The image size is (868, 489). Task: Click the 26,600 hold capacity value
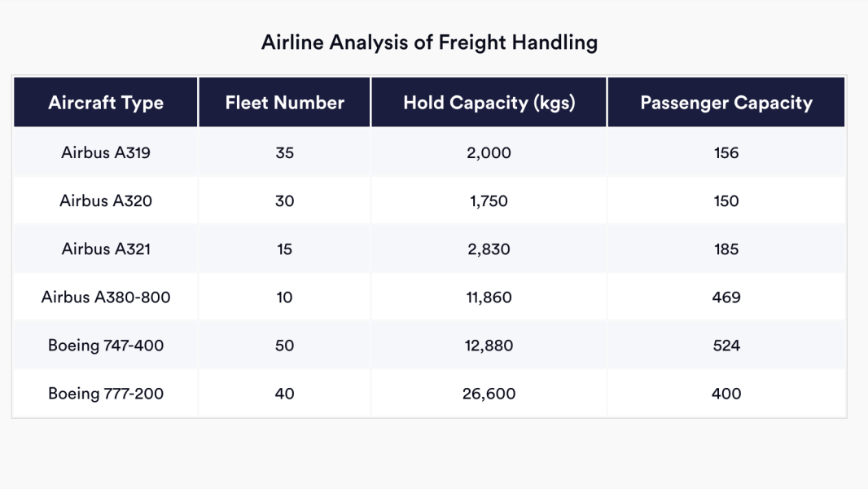(x=489, y=394)
